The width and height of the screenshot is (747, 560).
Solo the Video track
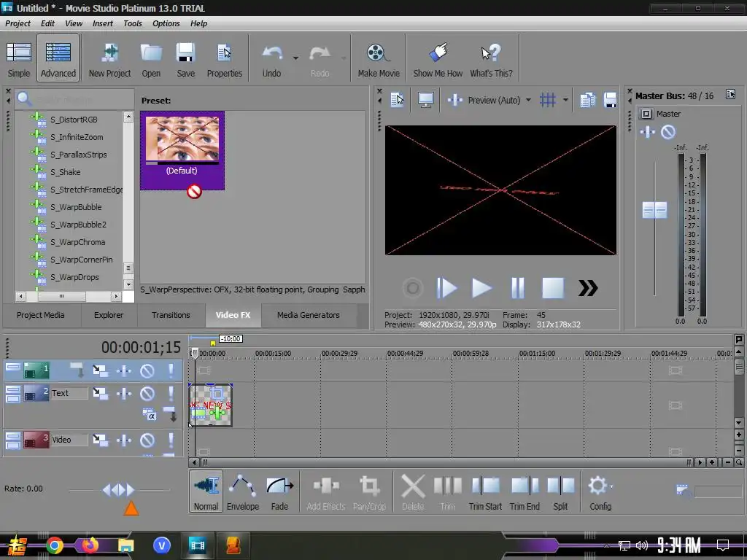point(171,440)
